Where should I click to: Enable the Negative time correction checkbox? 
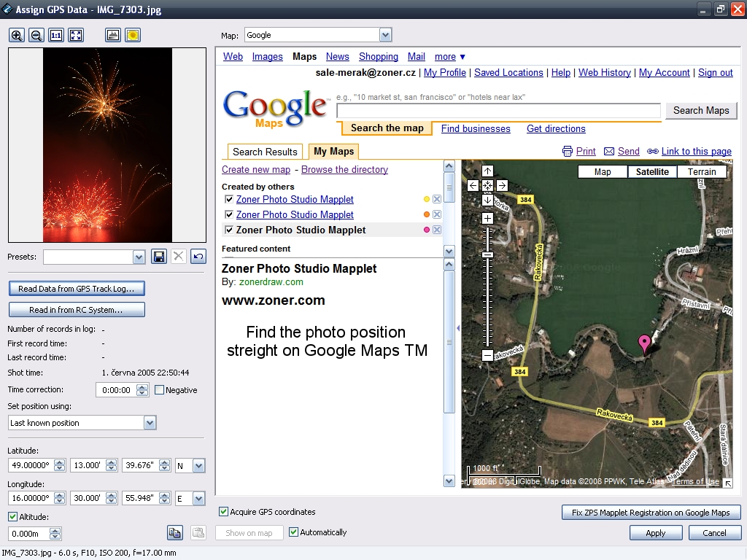(x=160, y=390)
